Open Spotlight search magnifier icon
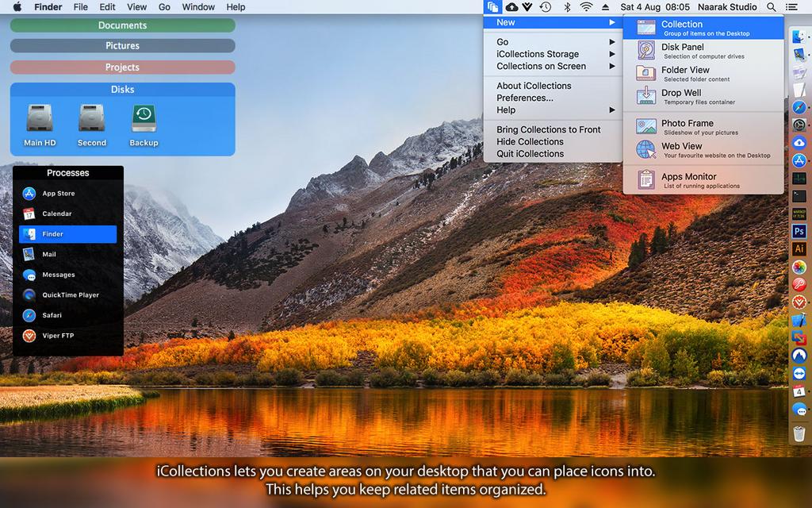 click(771, 7)
